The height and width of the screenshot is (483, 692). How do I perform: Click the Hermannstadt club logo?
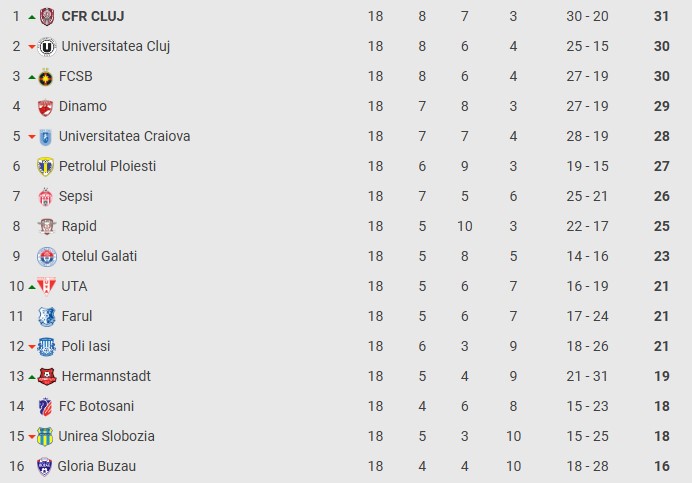(46, 376)
